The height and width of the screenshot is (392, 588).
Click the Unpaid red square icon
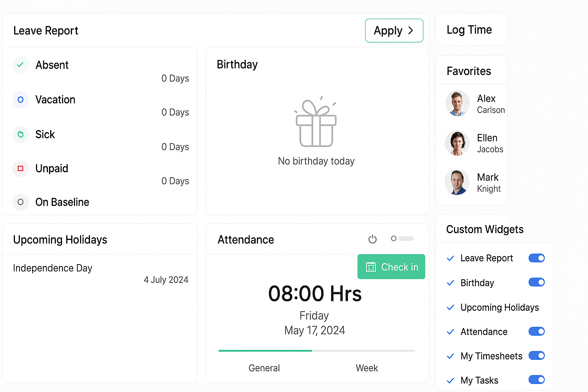point(21,168)
